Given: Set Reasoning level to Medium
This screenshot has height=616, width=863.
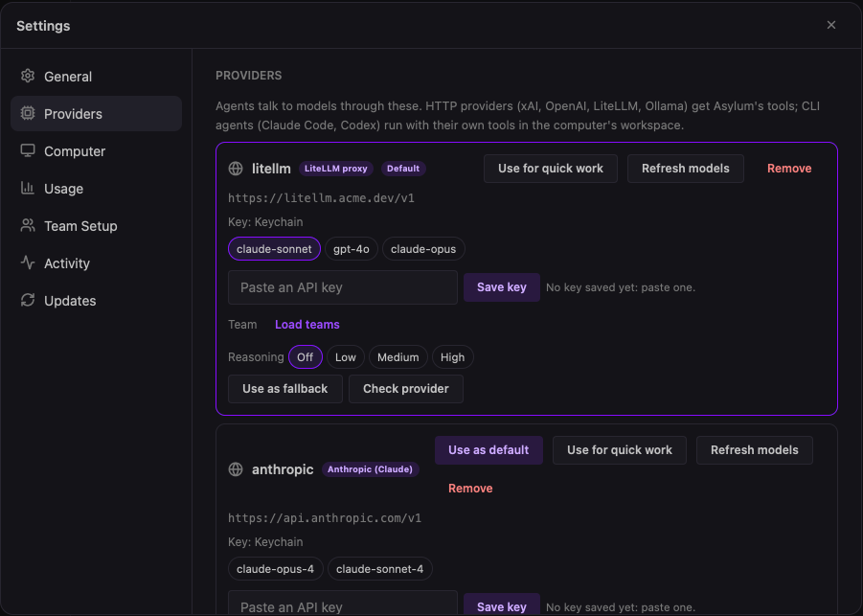Looking at the screenshot, I should click(x=397, y=357).
